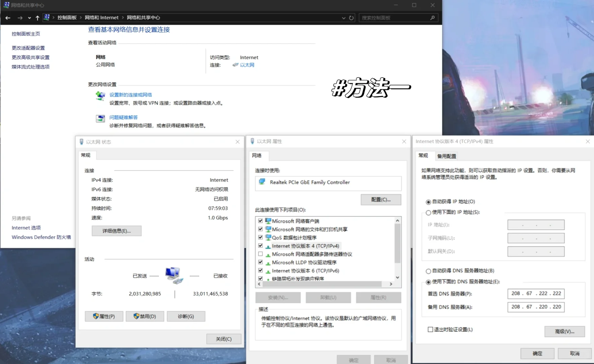Enable Microsoft 网络适配器多路传送器协议
The width and height of the screenshot is (594, 364).
(x=261, y=254)
